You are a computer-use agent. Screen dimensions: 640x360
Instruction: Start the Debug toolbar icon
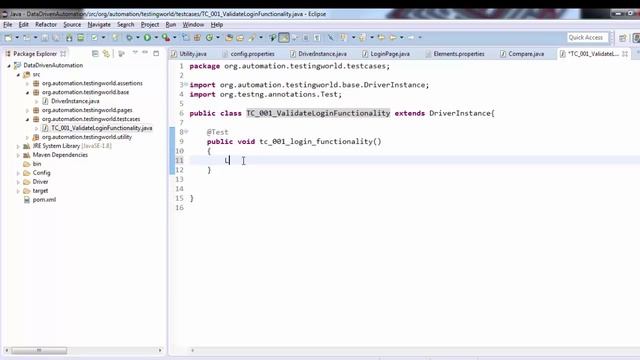pos(129,38)
